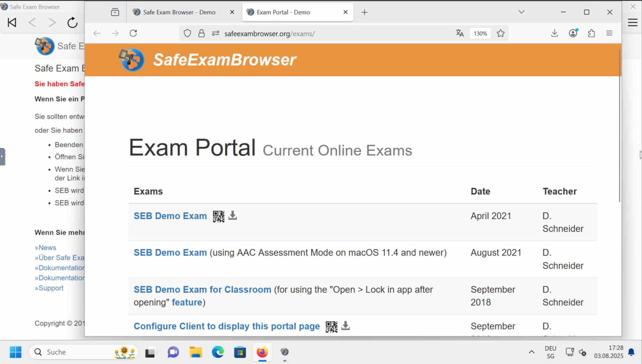Open the notification bell in the system tray
This screenshot has height=364, width=642.
[631, 352]
